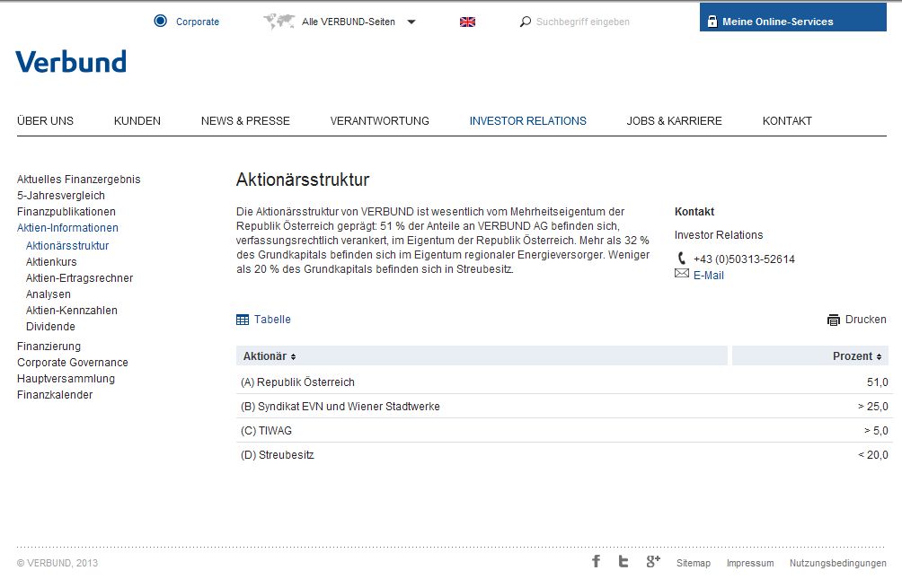Viewport: 902px width, 588px height.
Task: Open the INVESTOR RELATIONS menu
Action: tap(527, 120)
